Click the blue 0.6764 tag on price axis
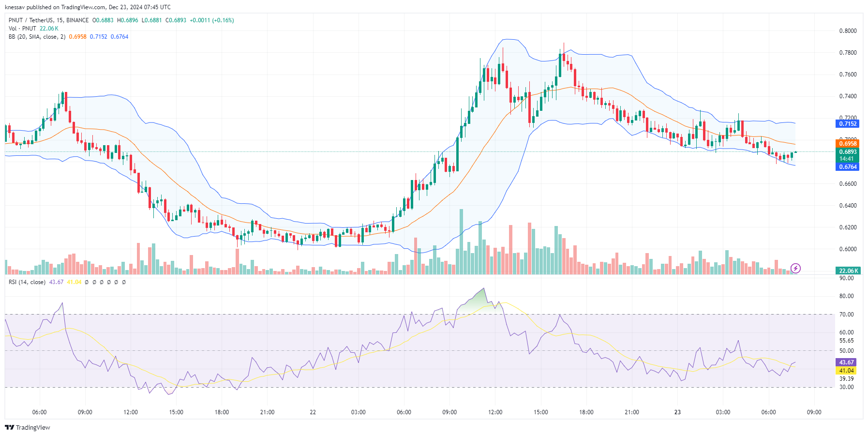This screenshot has height=436, width=868. (848, 167)
